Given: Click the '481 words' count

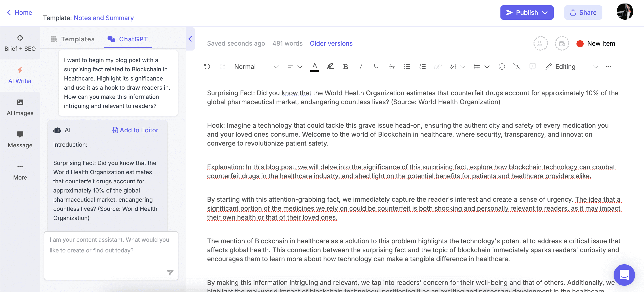Looking at the screenshot, I should click(287, 44).
